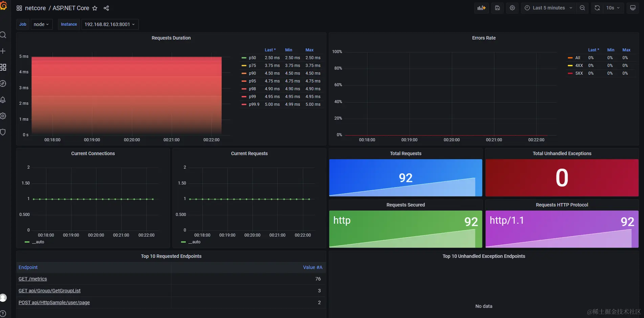Click the p90 orange color swatch
The width and height of the screenshot is (644, 318).
244,73
